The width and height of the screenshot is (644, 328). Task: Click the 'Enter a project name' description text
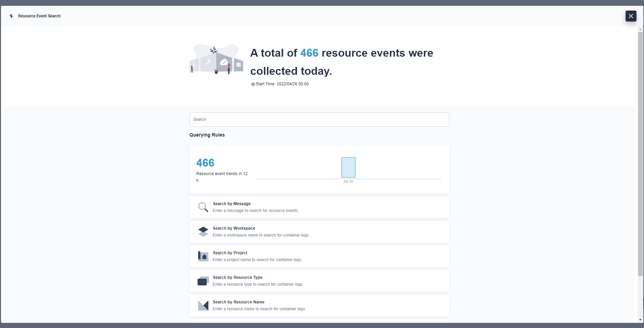pos(257,260)
